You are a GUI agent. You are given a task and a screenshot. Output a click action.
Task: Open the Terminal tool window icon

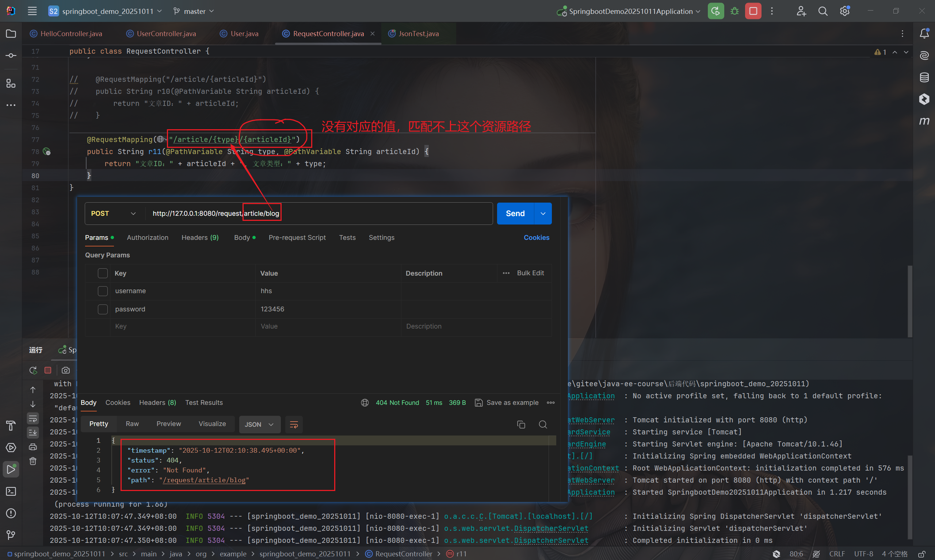pos(11,491)
